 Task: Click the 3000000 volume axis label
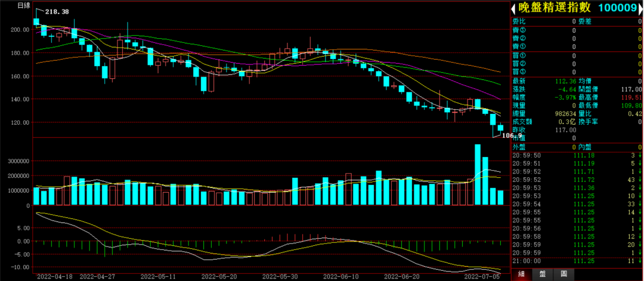pos(19,162)
